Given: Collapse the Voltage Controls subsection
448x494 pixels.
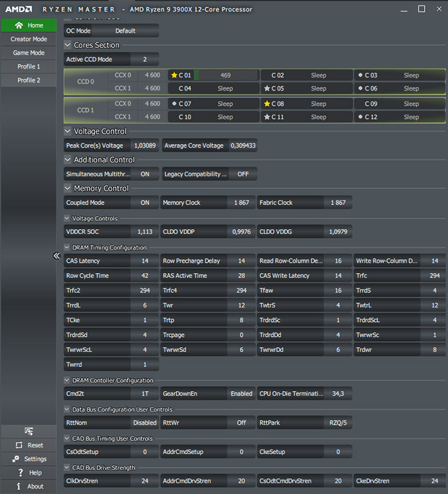Looking at the screenshot, I should (67, 218).
